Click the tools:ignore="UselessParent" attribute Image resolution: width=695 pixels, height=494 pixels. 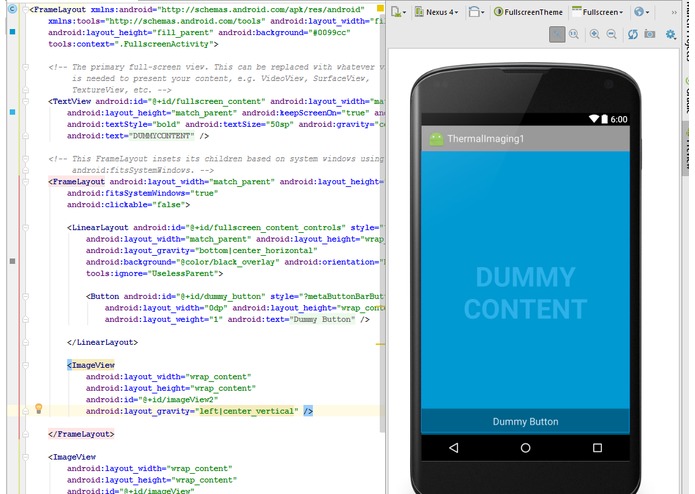pyautogui.click(x=152, y=273)
